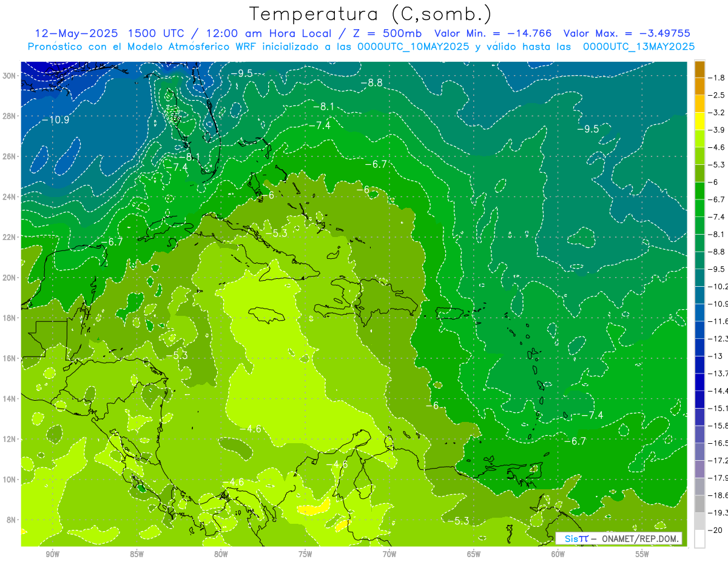Click the '8N' latitude axis label
Screen dimensions: 728x562
pos(12,520)
